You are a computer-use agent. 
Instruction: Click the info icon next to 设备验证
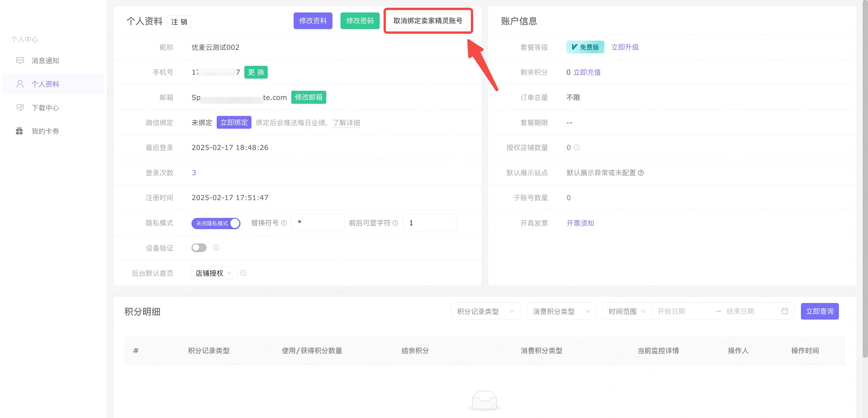(216, 248)
